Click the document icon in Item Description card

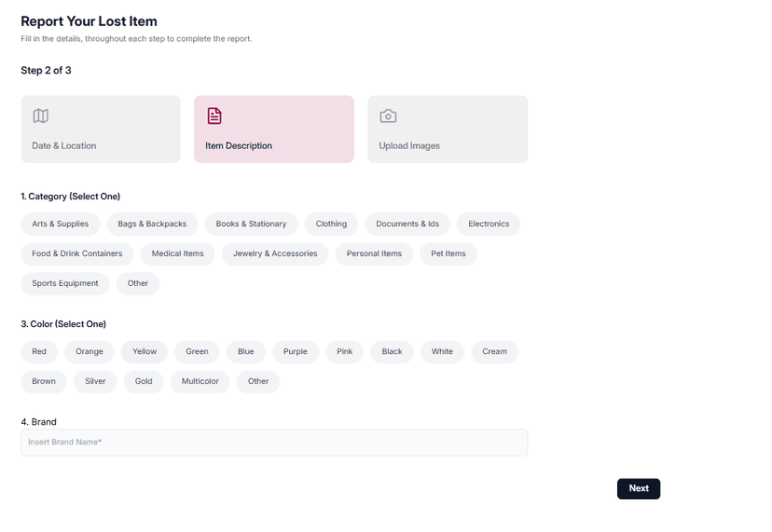click(214, 116)
